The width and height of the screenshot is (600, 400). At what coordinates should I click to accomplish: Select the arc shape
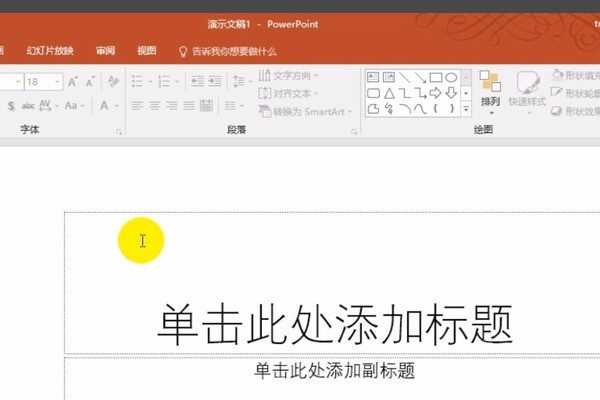tap(405, 109)
